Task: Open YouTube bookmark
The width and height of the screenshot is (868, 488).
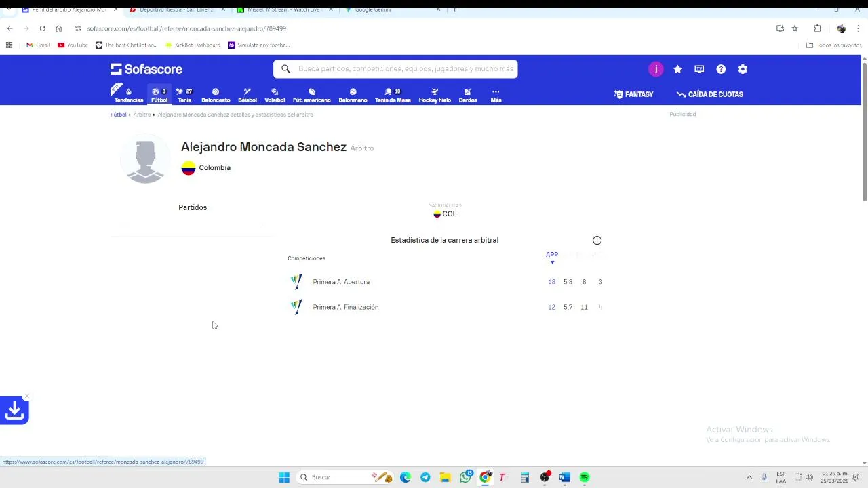Action: (x=73, y=45)
